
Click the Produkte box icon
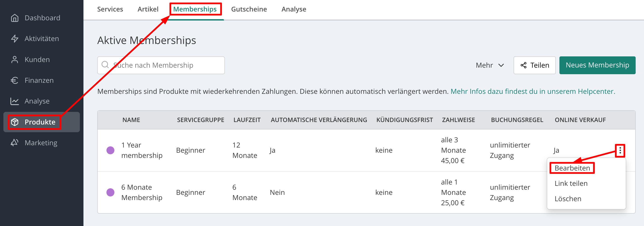click(x=15, y=122)
